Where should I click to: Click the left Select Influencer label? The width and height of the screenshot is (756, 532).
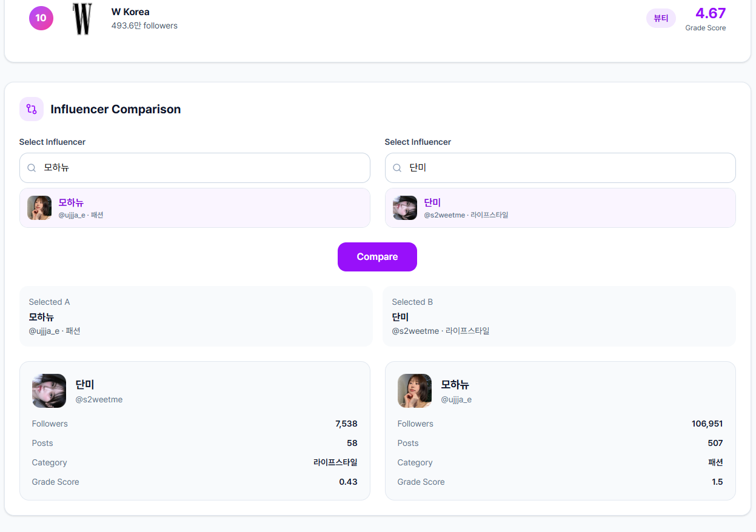(52, 142)
